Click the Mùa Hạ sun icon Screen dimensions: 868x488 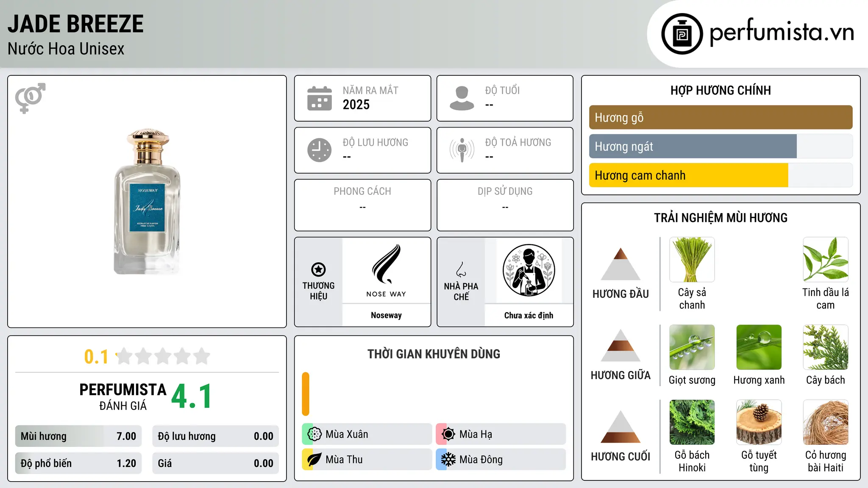tap(448, 434)
